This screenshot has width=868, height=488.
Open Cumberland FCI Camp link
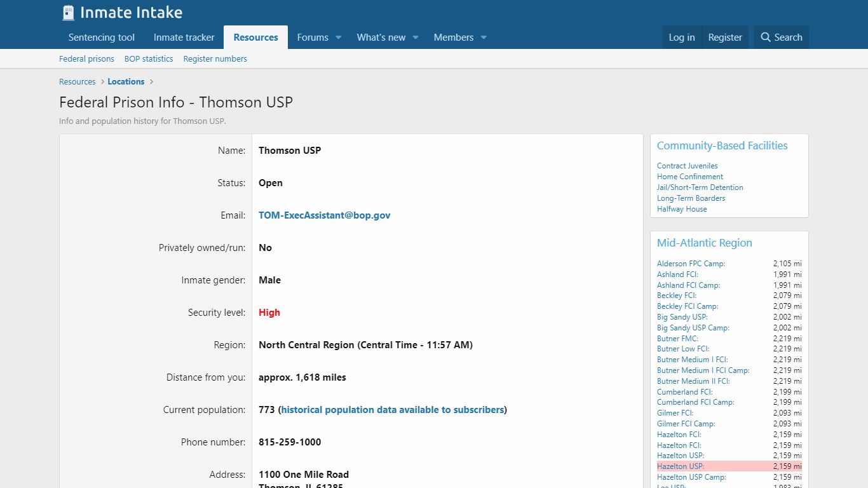point(696,402)
